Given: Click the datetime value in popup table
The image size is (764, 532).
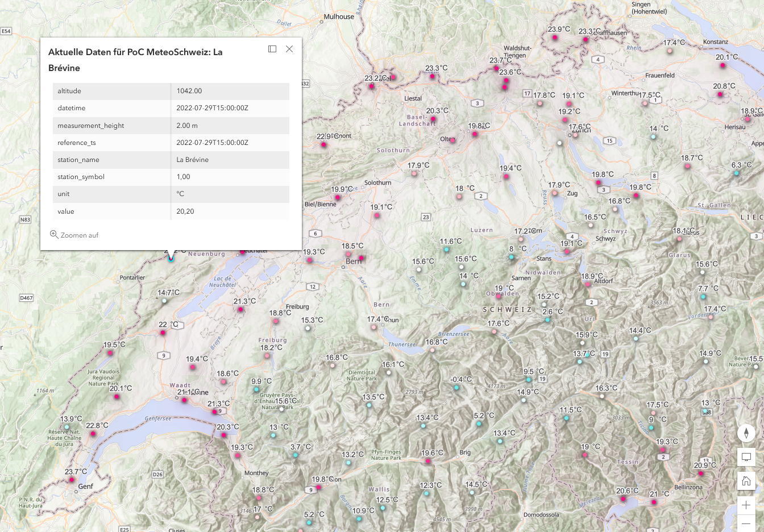Looking at the screenshot, I should coord(212,108).
